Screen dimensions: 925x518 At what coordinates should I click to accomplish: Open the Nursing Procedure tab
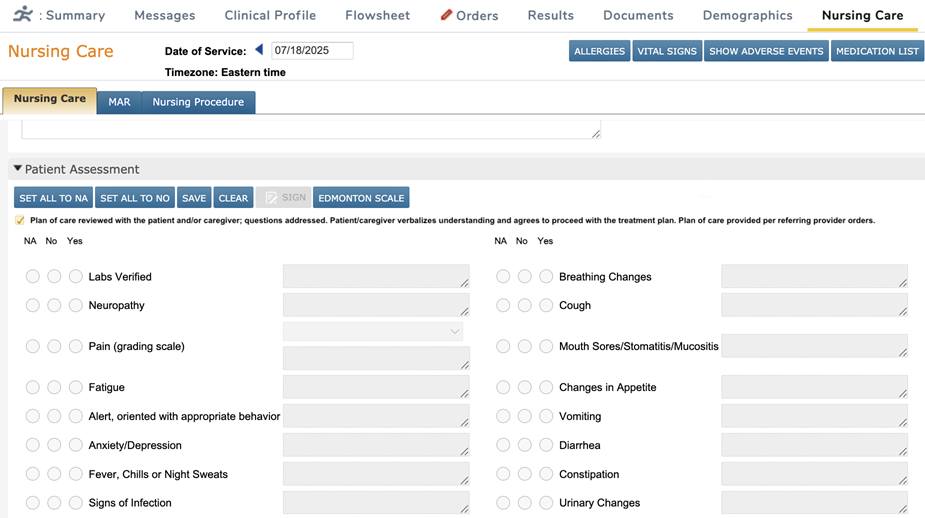coord(198,102)
